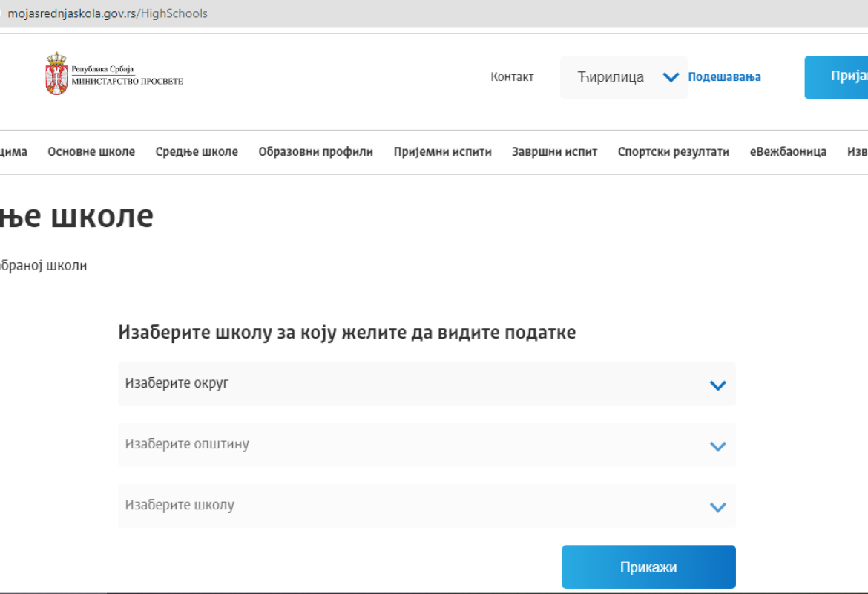Open the Изаберите школу dropdown

point(427,506)
